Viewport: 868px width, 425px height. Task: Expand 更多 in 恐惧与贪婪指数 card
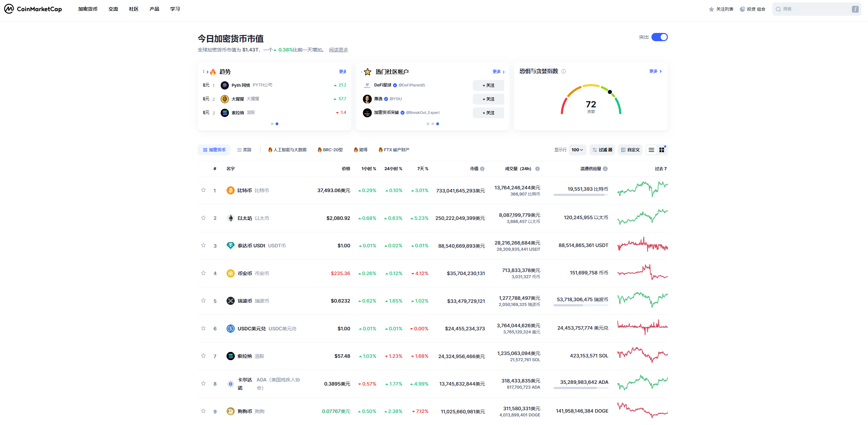[x=655, y=71]
